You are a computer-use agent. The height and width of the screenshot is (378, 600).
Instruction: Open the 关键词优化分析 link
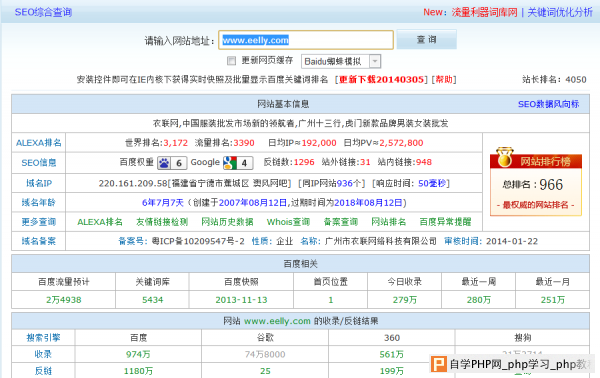[560, 12]
